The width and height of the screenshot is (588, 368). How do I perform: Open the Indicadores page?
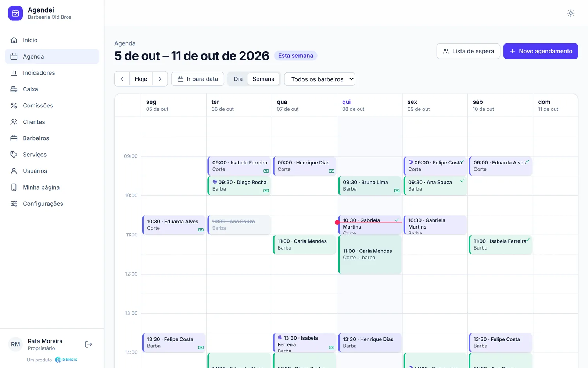pyautogui.click(x=52, y=73)
